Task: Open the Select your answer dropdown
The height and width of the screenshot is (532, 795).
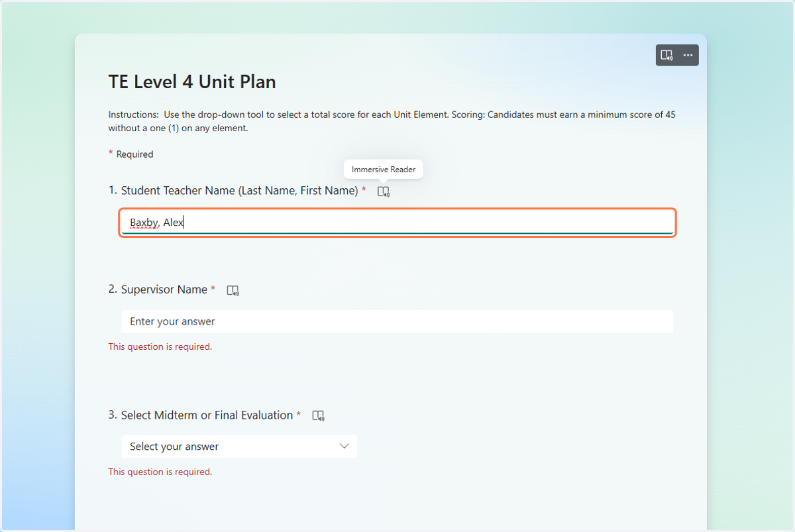Action: 239,447
